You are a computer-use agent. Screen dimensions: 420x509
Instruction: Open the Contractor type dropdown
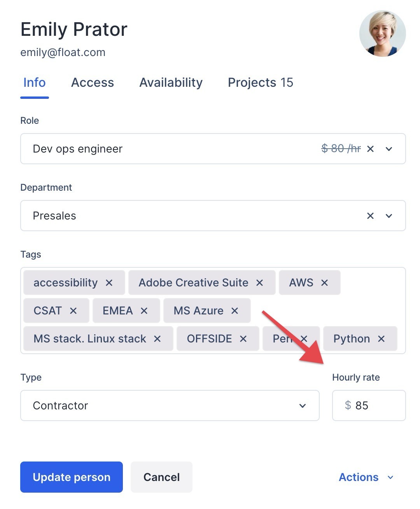170,405
